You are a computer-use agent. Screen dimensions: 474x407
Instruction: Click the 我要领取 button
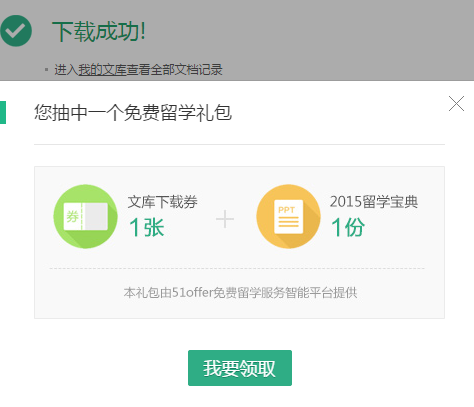[x=240, y=368]
